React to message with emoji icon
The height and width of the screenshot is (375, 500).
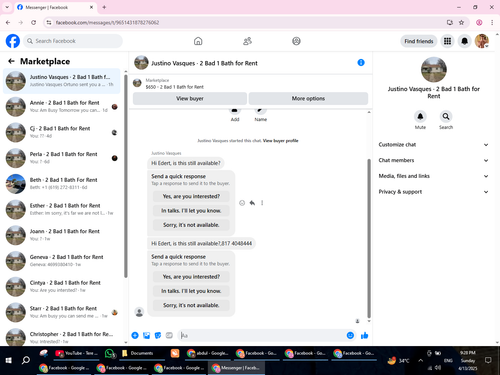[x=242, y=203]
